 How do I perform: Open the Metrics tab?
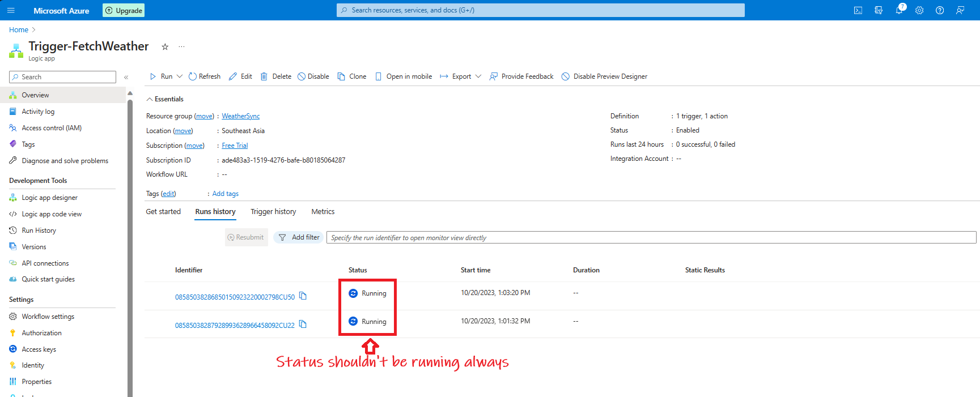click(x=323, y=212)
